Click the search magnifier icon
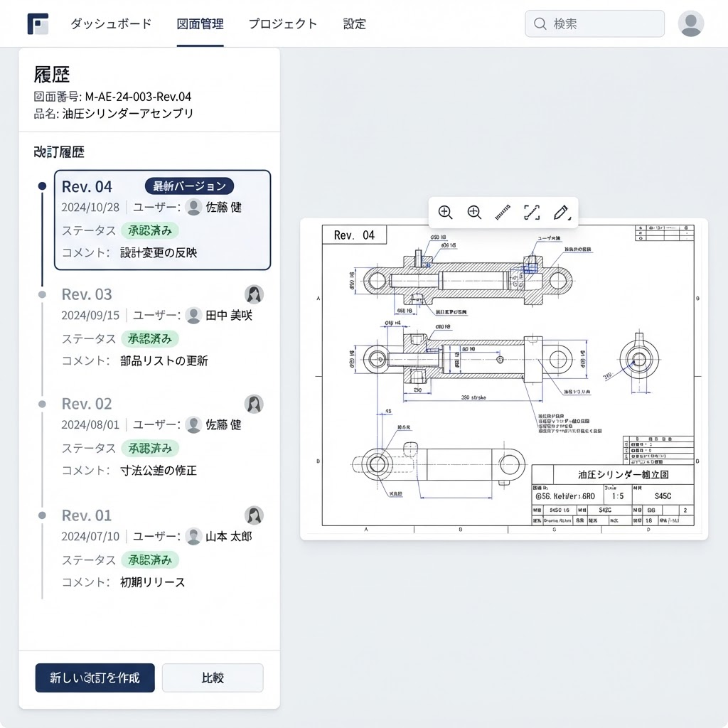 [540, 23]
